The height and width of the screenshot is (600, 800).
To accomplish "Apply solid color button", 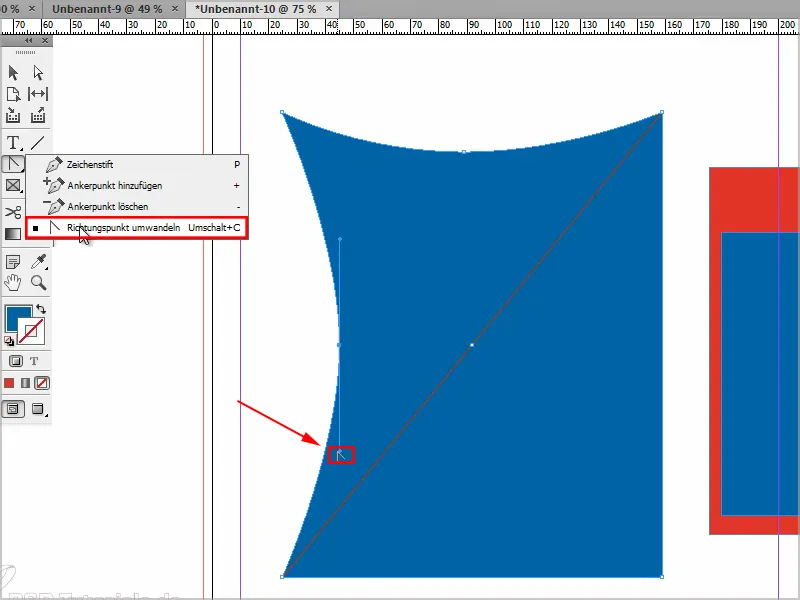I will coord(9,383).
